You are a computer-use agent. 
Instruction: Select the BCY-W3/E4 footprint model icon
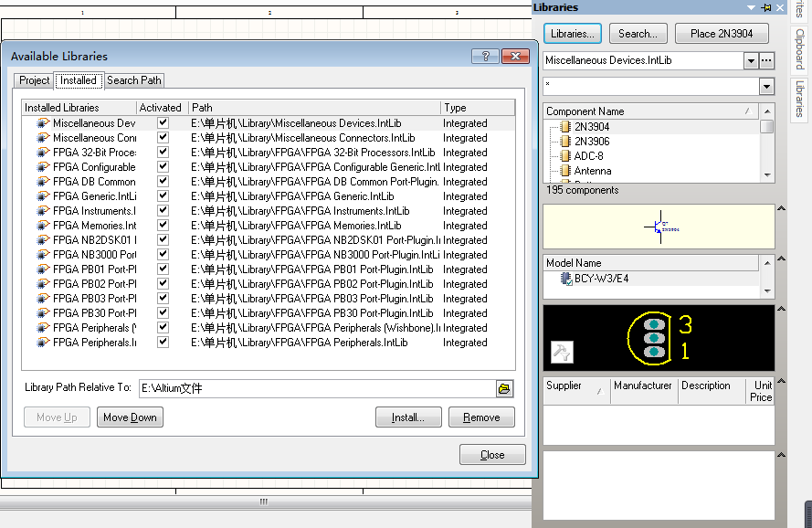point(566,279)
